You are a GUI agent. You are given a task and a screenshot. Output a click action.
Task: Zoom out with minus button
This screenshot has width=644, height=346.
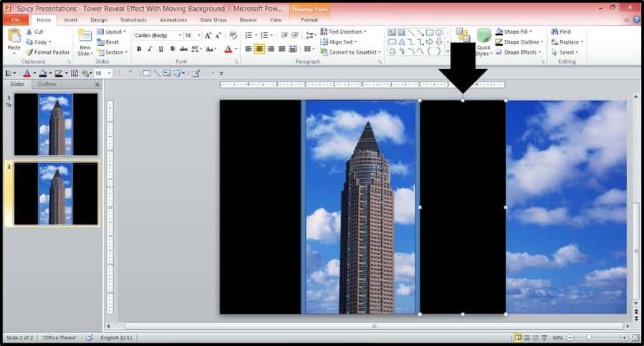pyautogui.click(x=570, y=338)
